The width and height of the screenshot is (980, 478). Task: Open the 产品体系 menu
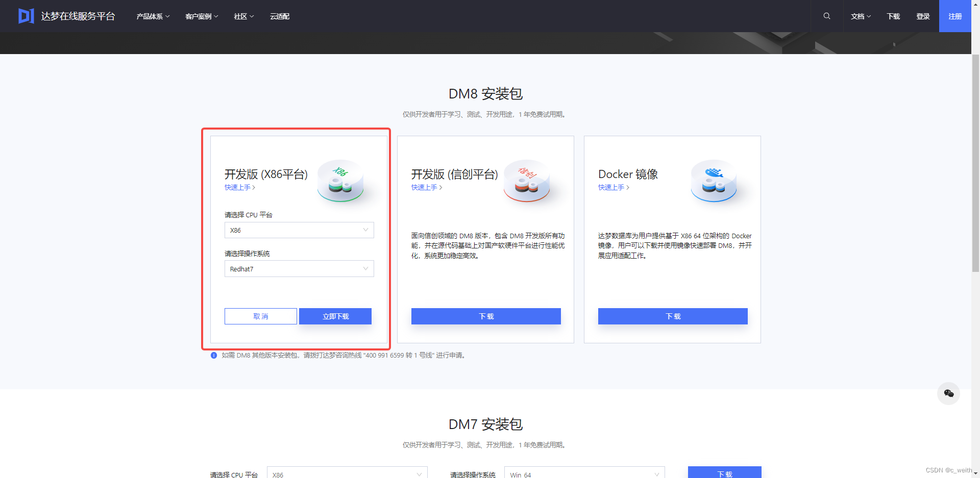152,16
